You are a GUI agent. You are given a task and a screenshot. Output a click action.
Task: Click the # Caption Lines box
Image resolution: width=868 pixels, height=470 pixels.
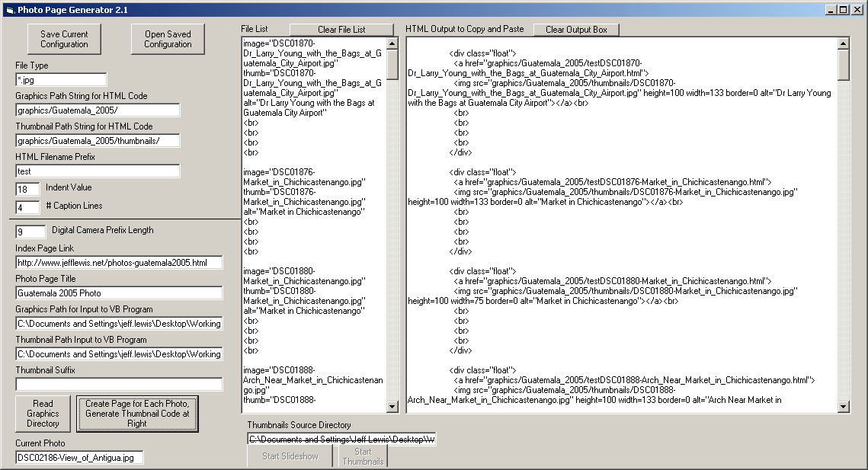click(x=27, y=207)
